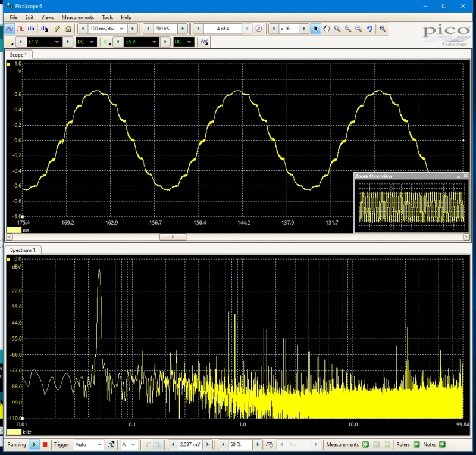The height and width of the screenshot is (455, 476).
Task: Select the zoom window magnifier tool
Action: click(337, 29)
